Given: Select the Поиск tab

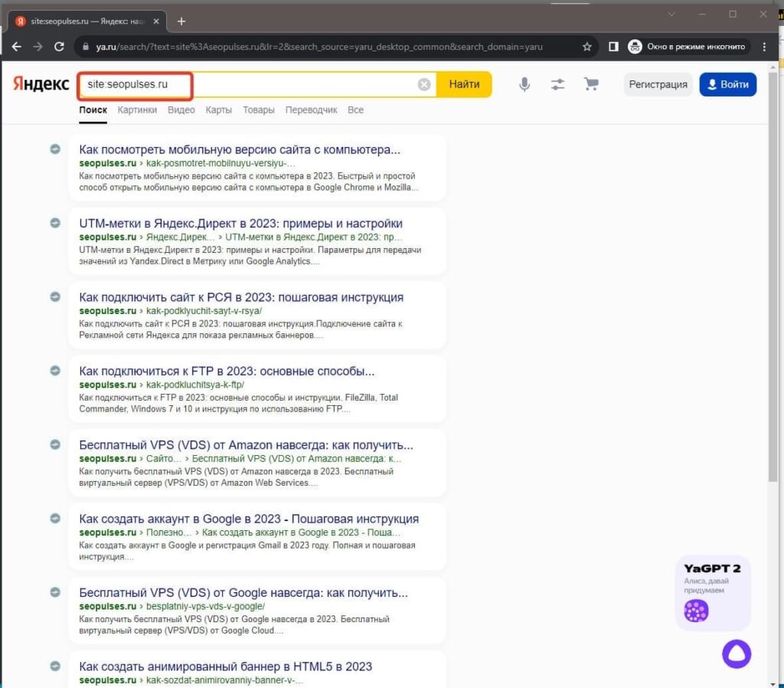Looking at the screenshot, I should [x=93, y=110].
